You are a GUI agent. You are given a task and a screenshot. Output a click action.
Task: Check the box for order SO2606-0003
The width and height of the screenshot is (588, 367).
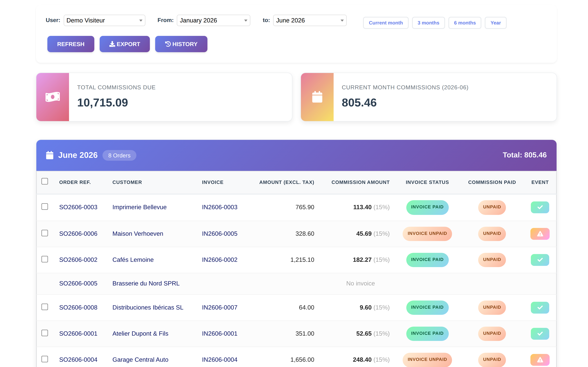tap(45, 207)
